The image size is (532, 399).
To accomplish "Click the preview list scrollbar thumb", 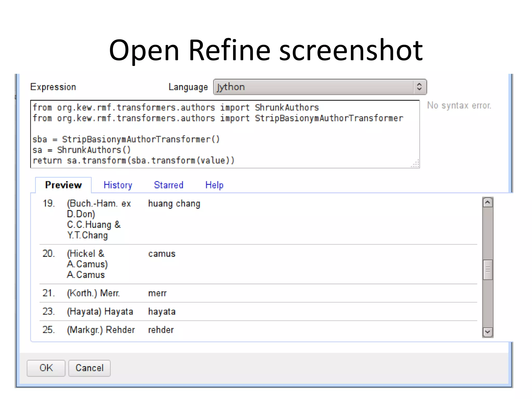I will pyautogui.click(x=488, y=270).
